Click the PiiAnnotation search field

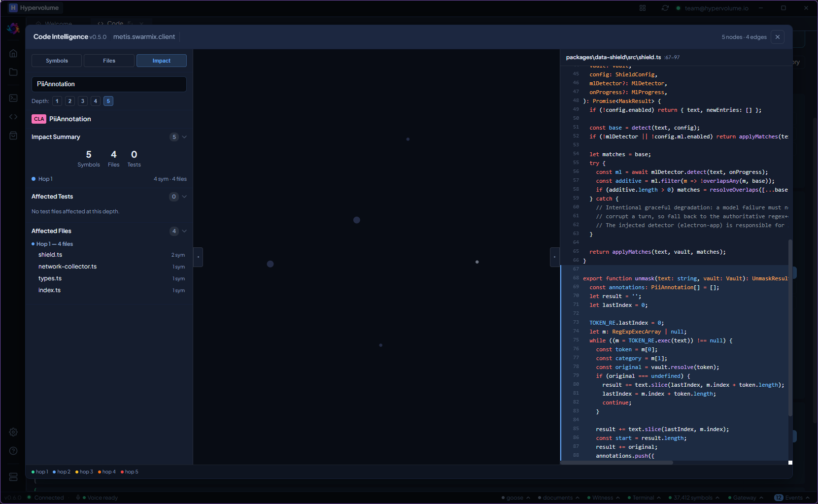109,84
